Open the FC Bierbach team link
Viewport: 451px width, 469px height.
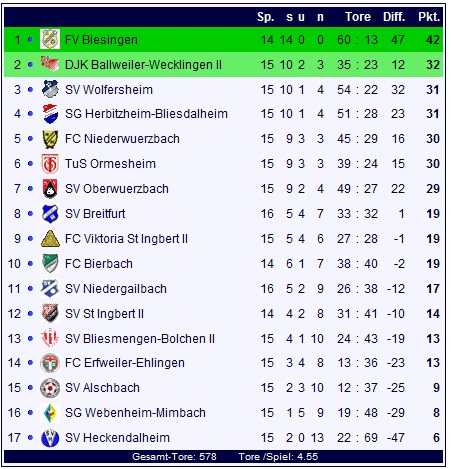click(x=99, y=264)
